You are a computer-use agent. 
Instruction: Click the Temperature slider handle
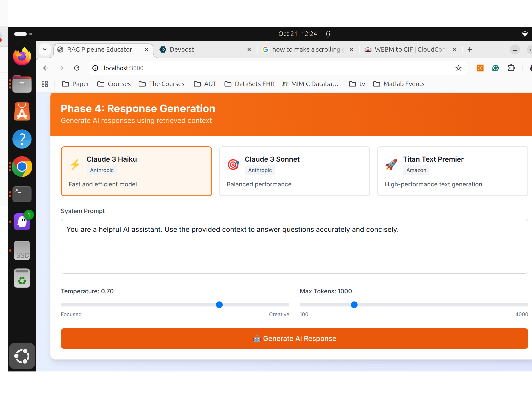219,305
